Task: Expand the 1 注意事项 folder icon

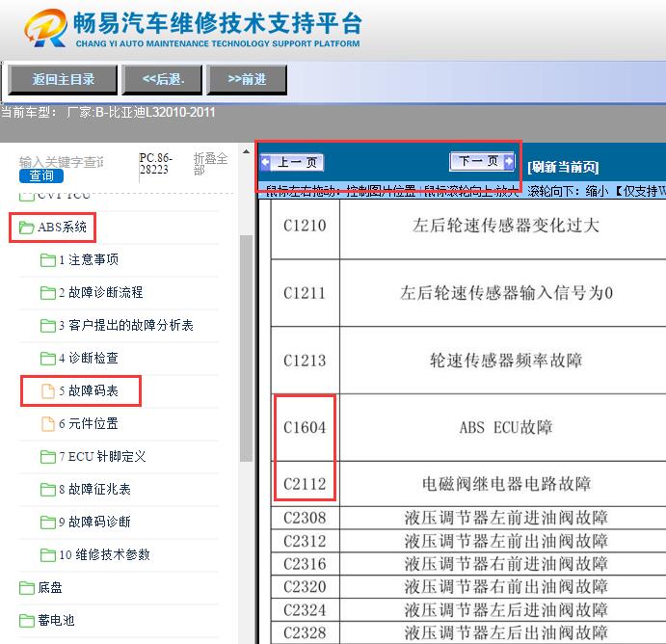Action: click(x=48, y=260)
